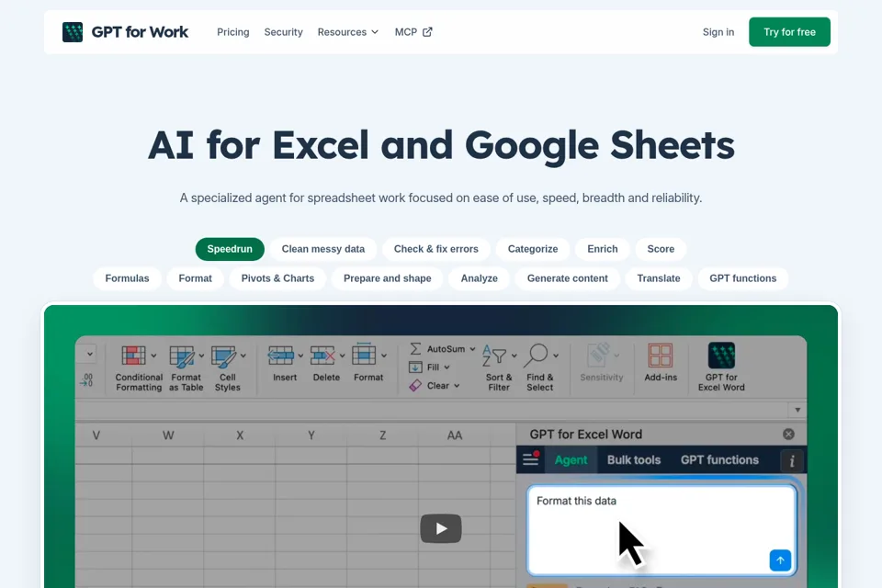Expand the Fill dropdown arrow

[447, 367]
